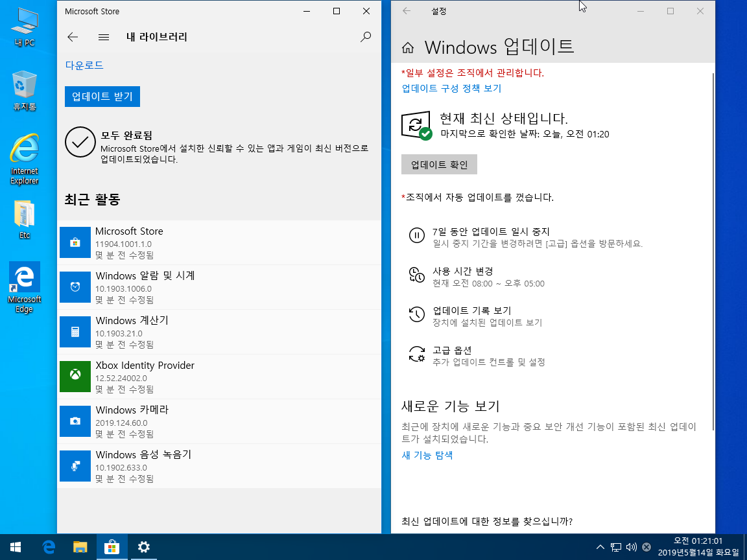Go back in the 설정 window
Screen dimensions: 747x560
click(x=407, y=11)
